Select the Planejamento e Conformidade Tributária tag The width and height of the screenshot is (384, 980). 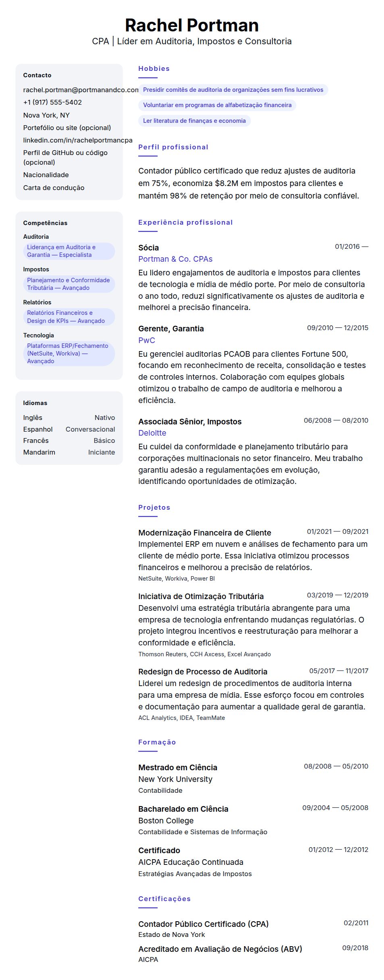pos(69,284)
